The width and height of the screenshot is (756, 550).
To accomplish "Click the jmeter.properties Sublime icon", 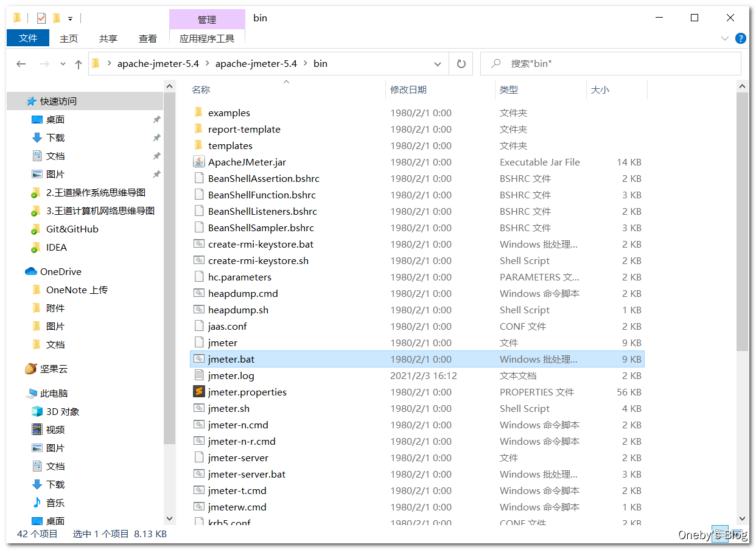I will [198, 392].
